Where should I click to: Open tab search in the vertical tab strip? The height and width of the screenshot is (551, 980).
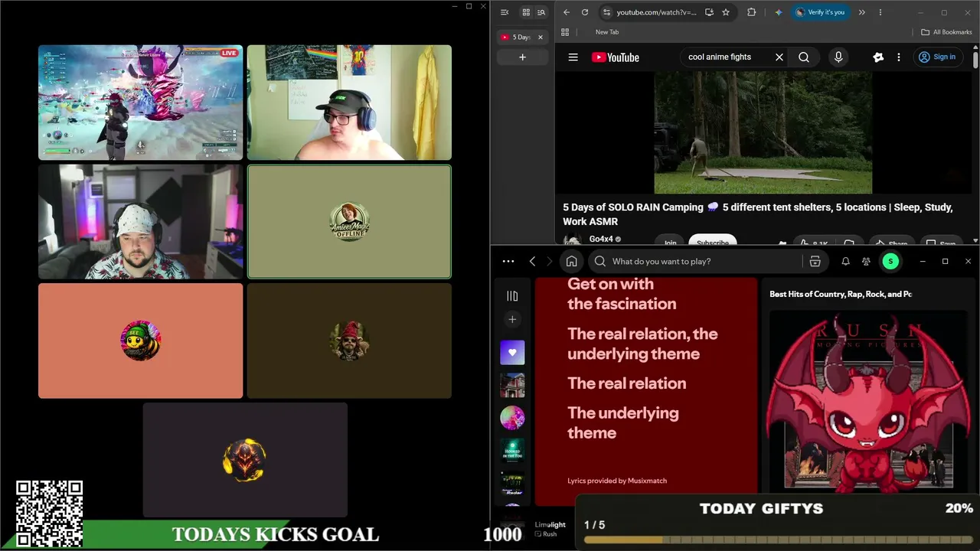[x=541, y=12]
